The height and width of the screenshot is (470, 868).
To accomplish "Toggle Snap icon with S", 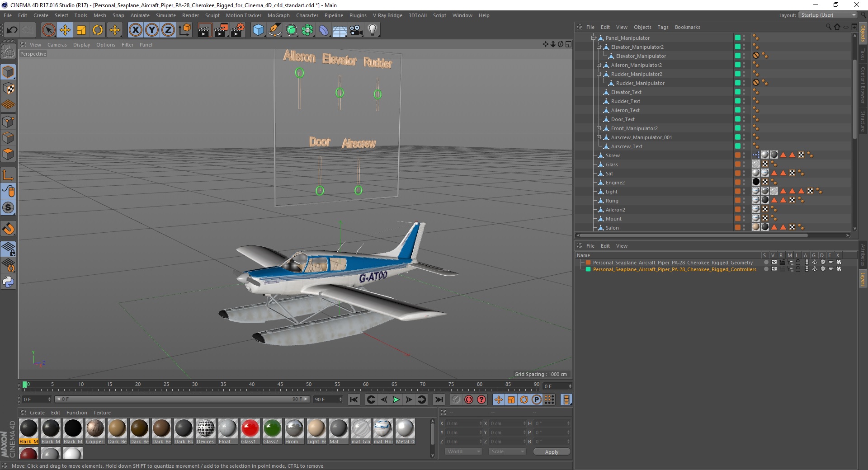I will (x=8, y=208).
